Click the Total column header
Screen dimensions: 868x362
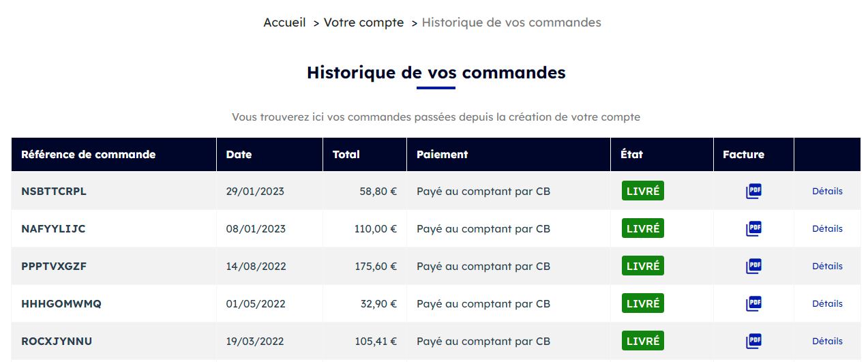tap(346, 155)
